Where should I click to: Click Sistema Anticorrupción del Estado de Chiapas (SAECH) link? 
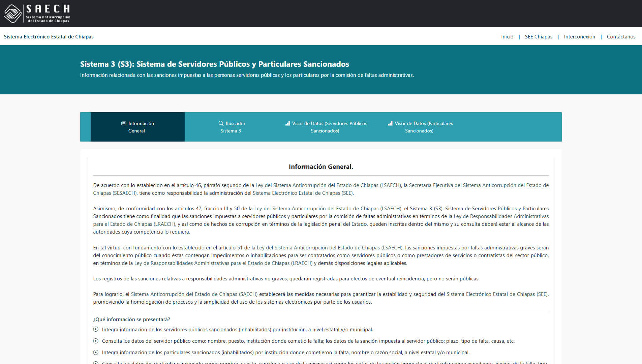tap(194, 294)
